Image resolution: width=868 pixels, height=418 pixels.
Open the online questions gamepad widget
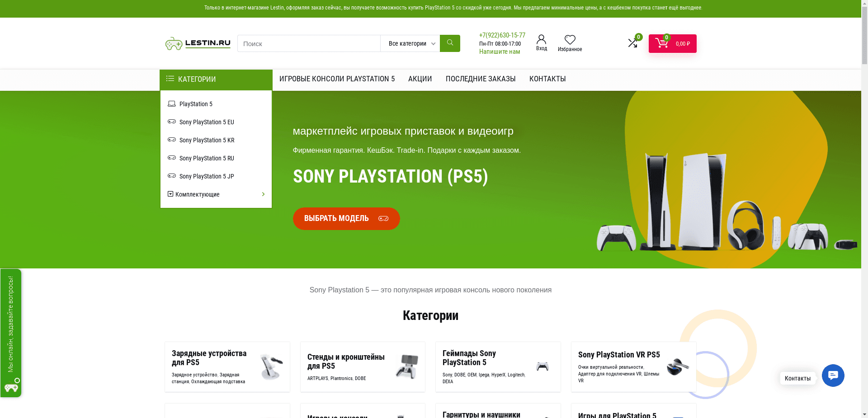point(11,333)
